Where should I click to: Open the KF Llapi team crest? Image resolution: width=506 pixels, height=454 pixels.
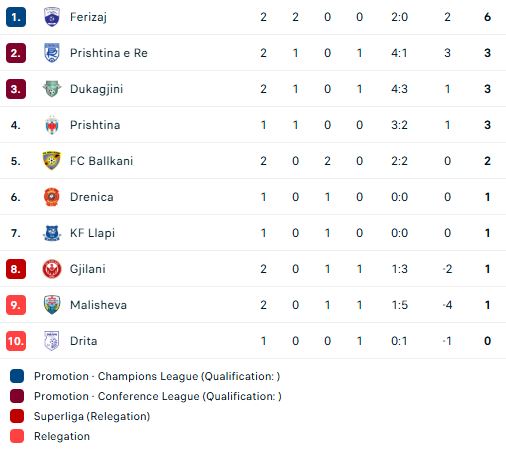(52, 233)
